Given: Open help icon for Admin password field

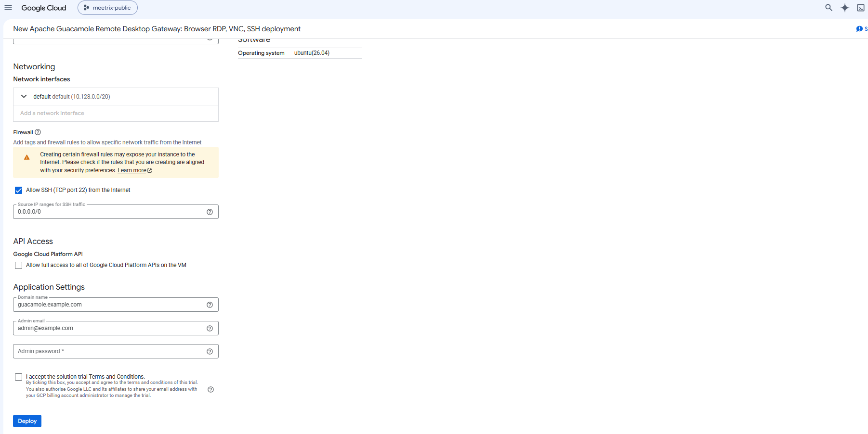Looking at the screenshot, I should click(x=210, y=351).
